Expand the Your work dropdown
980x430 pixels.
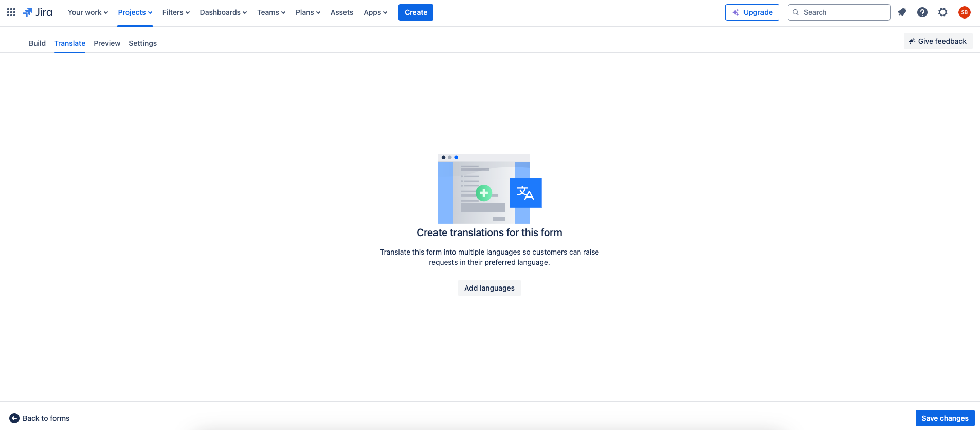87,12
